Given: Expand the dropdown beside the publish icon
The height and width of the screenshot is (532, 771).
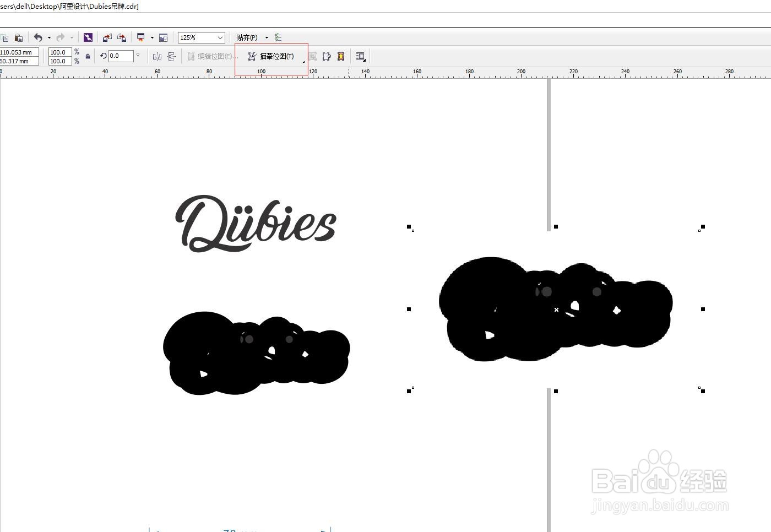Looking at the screenshot, I should click(x=152, y=37).
